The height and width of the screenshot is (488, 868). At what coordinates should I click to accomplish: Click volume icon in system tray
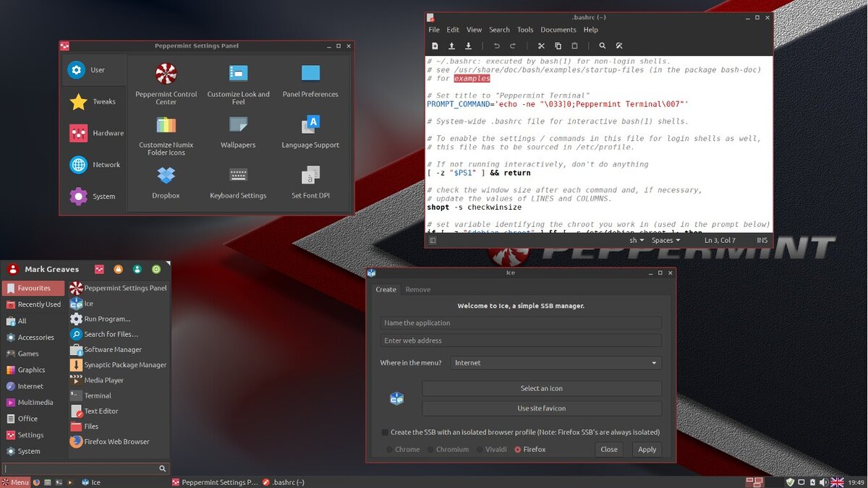click(x=824, y=482)
